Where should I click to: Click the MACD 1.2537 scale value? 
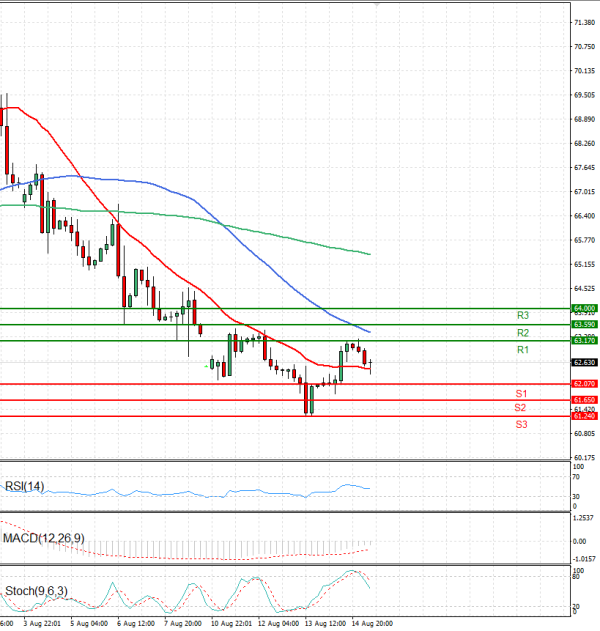(583, 518)
